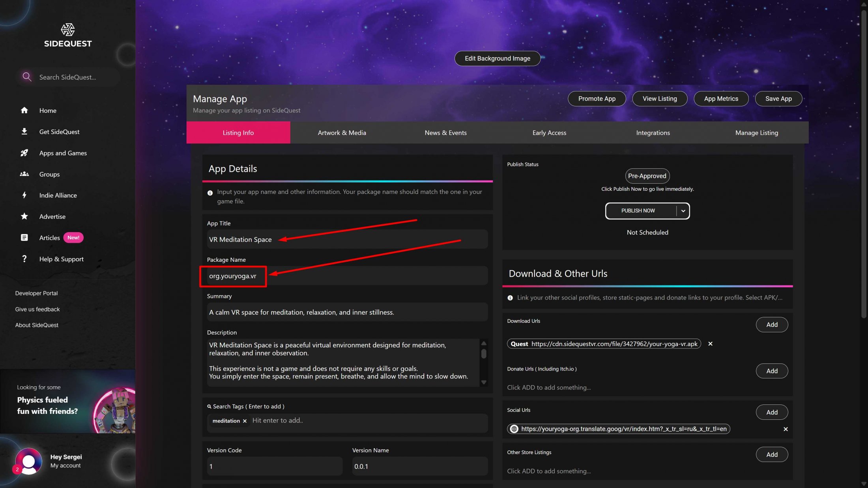Switch to the Artwork & Media tab
This screenshot has width=868, height=488.
tap(342, 132)
